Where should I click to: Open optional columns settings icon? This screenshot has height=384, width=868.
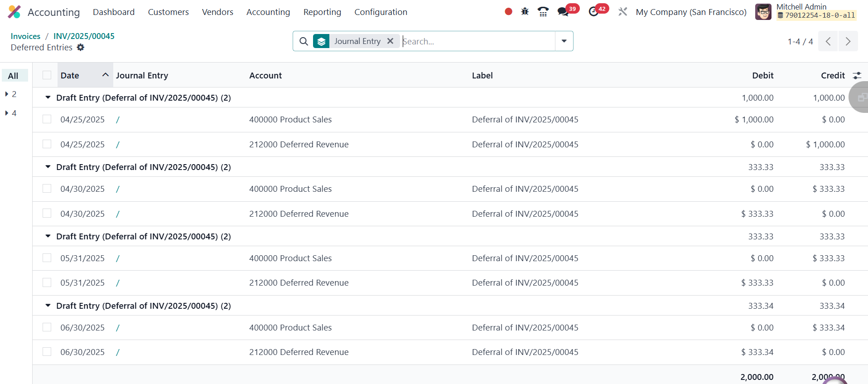pos(857,76)
